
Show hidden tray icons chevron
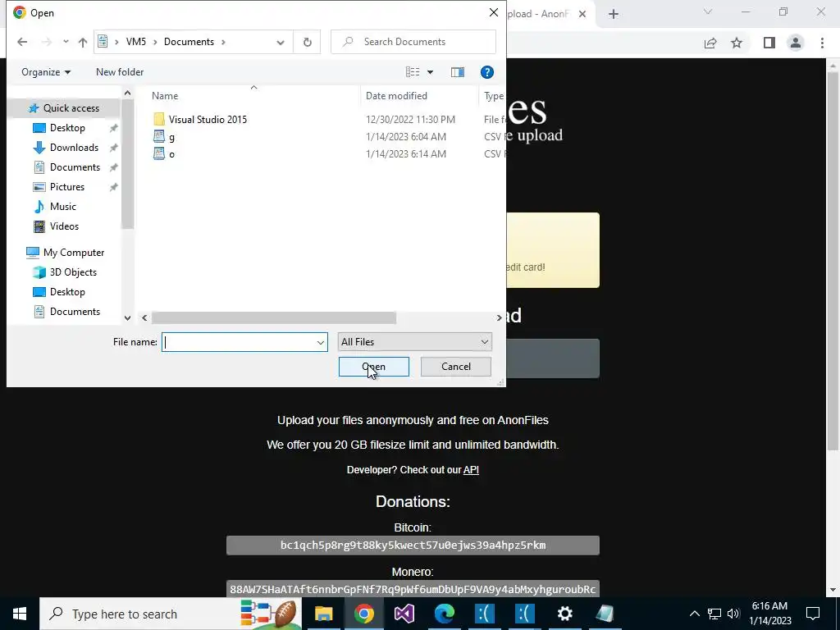694,614
